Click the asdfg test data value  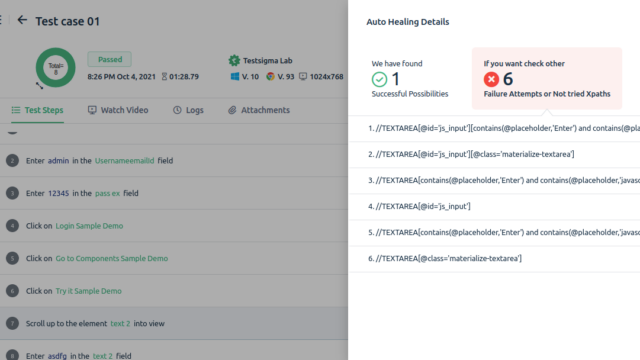57,356
